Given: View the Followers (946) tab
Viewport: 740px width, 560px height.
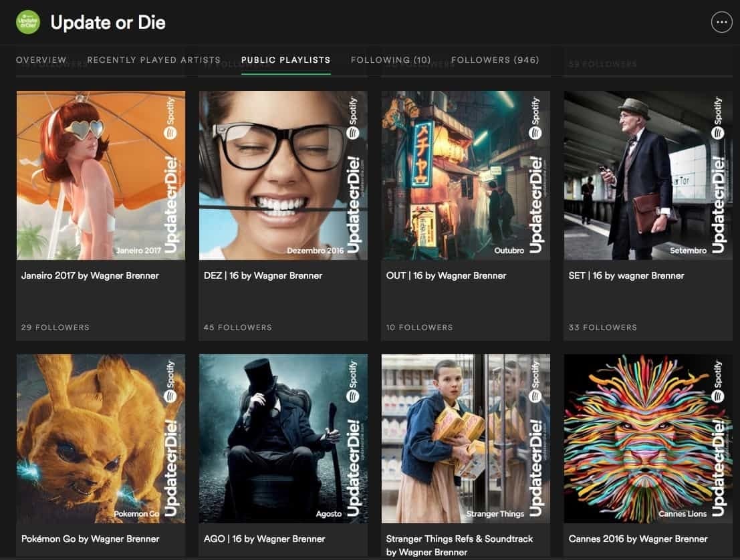Looking at the screenshot, I should point(495,60).
